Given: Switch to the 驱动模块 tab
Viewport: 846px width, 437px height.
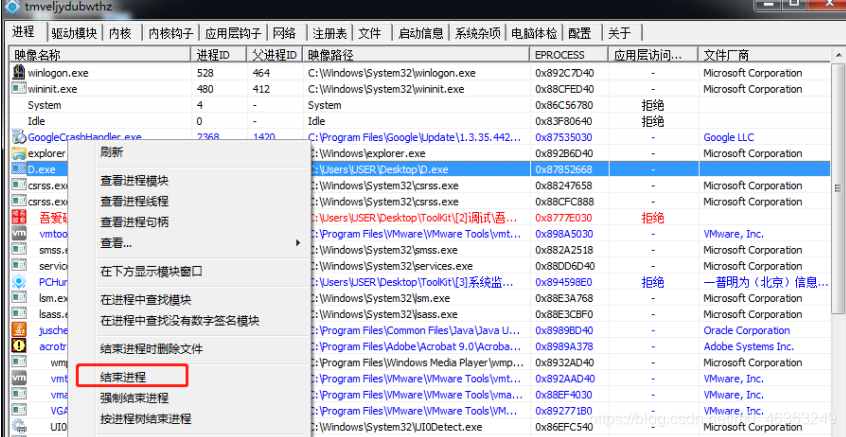Looking at the screenshot, I should [74, 33].
